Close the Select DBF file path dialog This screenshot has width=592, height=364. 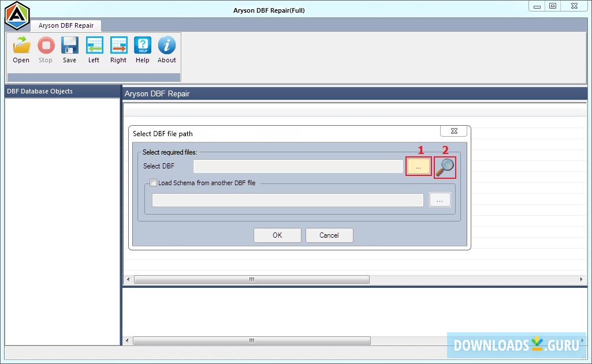(453, 130)
